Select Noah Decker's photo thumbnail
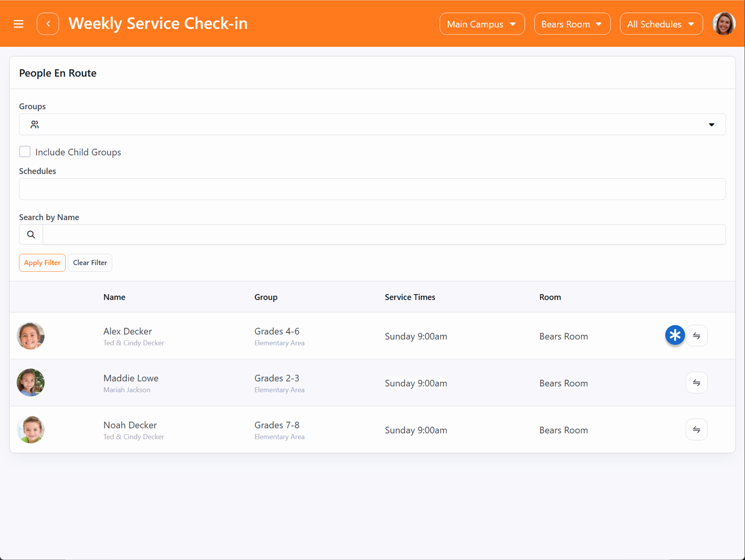 tap(31, 430)
